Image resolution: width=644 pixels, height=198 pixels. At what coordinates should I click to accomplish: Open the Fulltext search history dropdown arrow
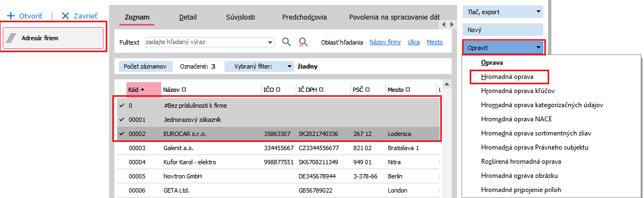[x=270, y=42]
